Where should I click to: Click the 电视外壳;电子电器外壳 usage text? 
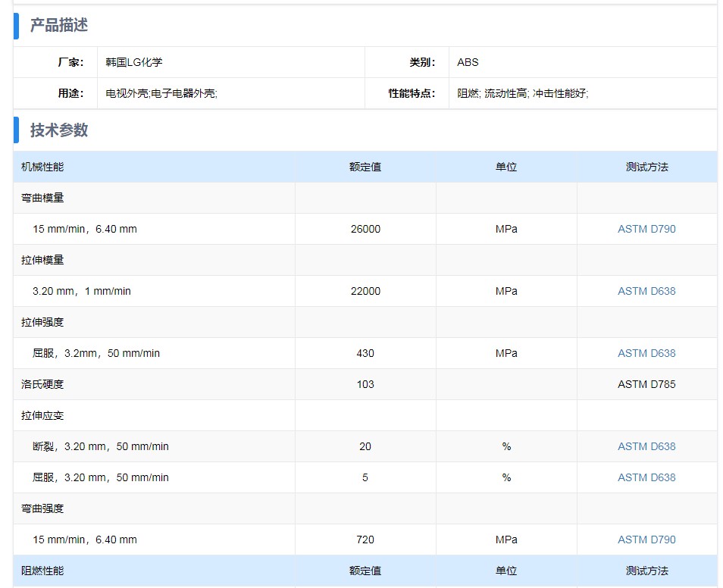click(161, 93)
